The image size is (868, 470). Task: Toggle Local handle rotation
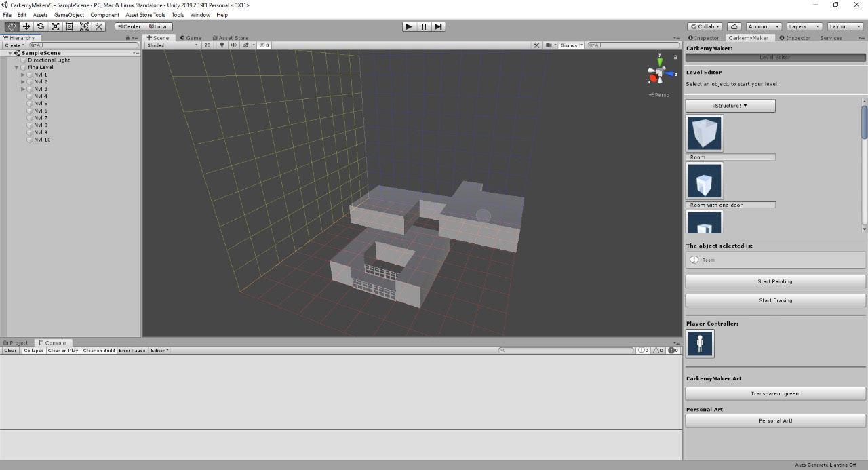pyautogui.click(x=158, y=26)
